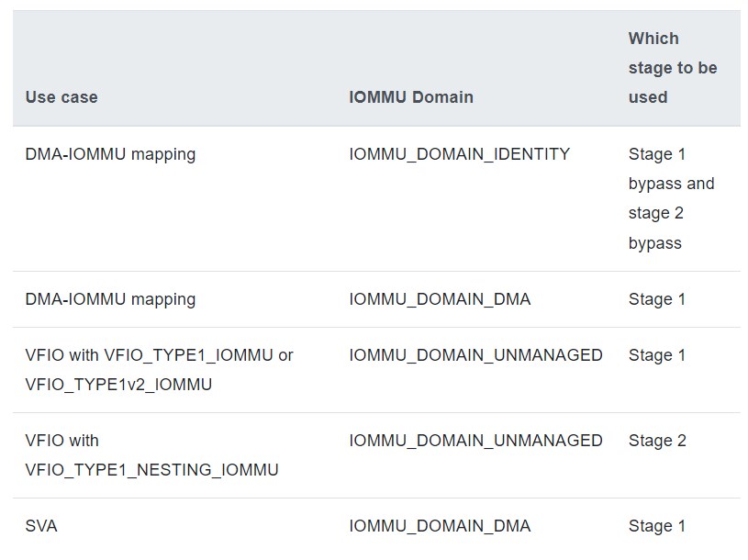This screenshot has height=560, width=748.
Task: Select IOMMU_DOMAIN_DMA in the second DMA-IOMMU mapping row
Action: point(440,299)
